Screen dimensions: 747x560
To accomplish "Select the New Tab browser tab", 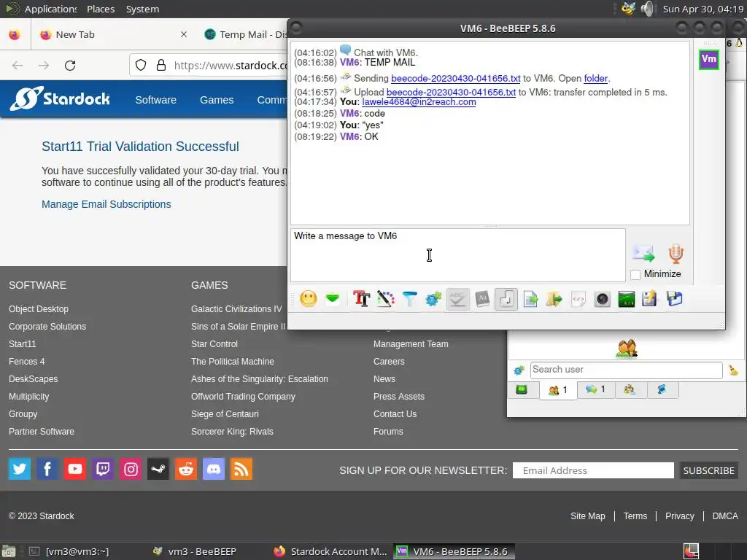I will pos(115,34).
